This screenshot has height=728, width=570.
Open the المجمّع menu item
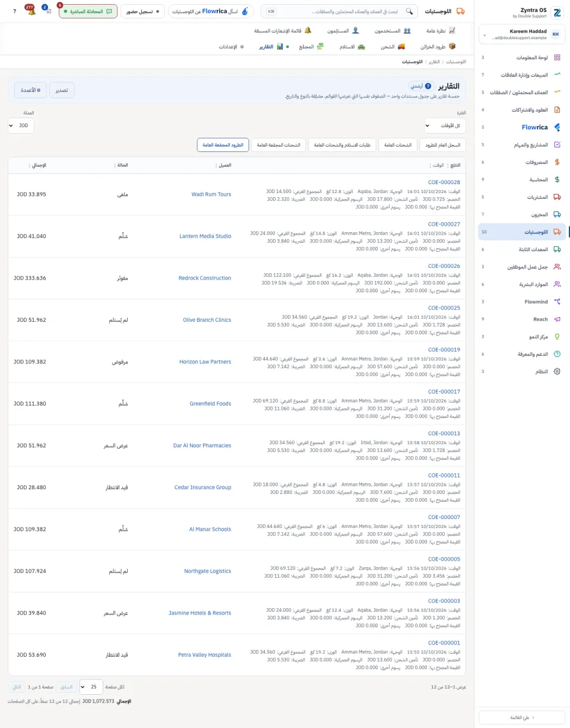tap(311, 46)
